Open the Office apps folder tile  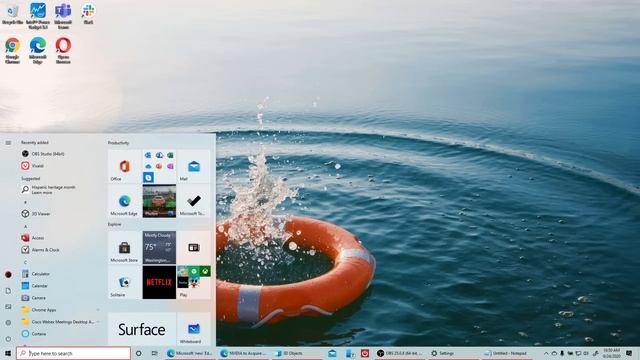tap(159, 166)
